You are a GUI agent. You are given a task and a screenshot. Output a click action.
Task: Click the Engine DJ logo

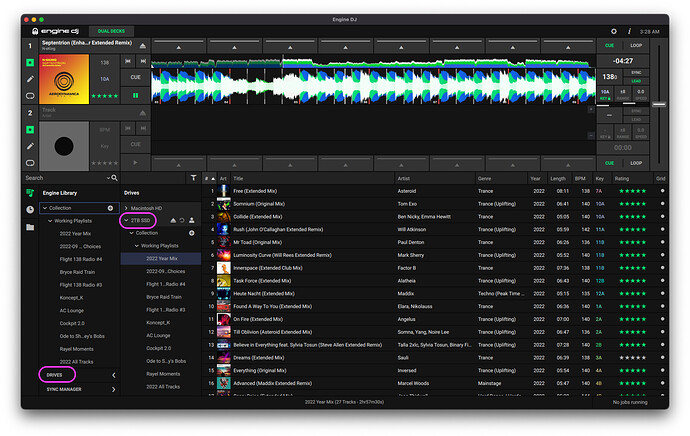(x=55, y=31)
